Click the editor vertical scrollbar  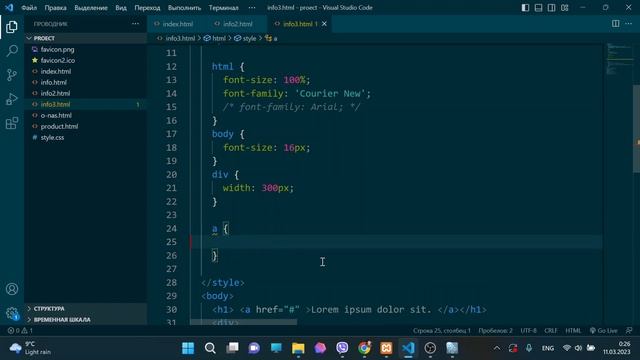click(636, 129)
